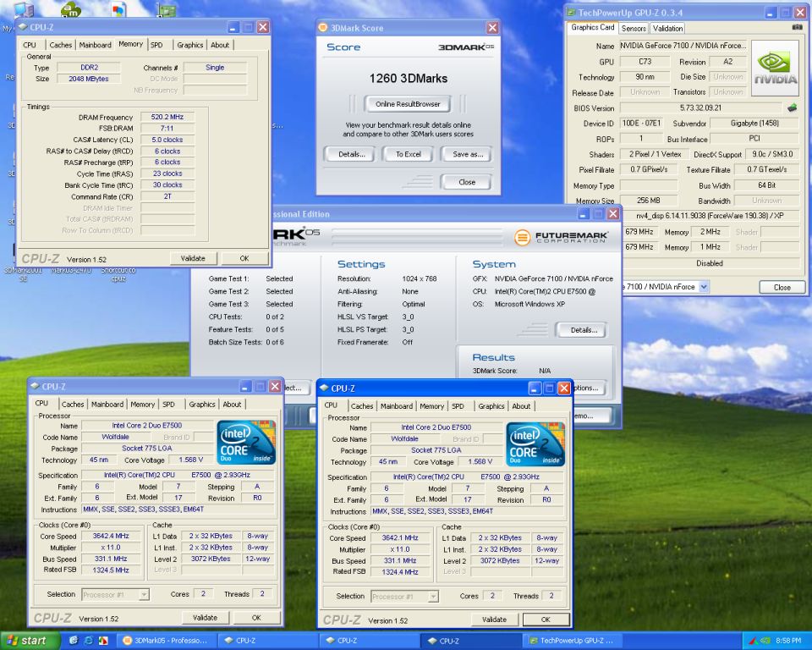Viewport: 812px width, 650px height.
Task: Click Validate in Memory CPU-Z window
Action: pyautogui.click(x=193, y=258)
